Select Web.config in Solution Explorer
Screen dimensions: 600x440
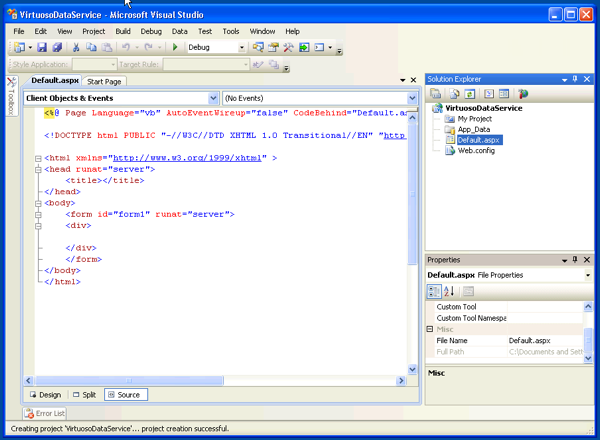(x=477, y=151)
